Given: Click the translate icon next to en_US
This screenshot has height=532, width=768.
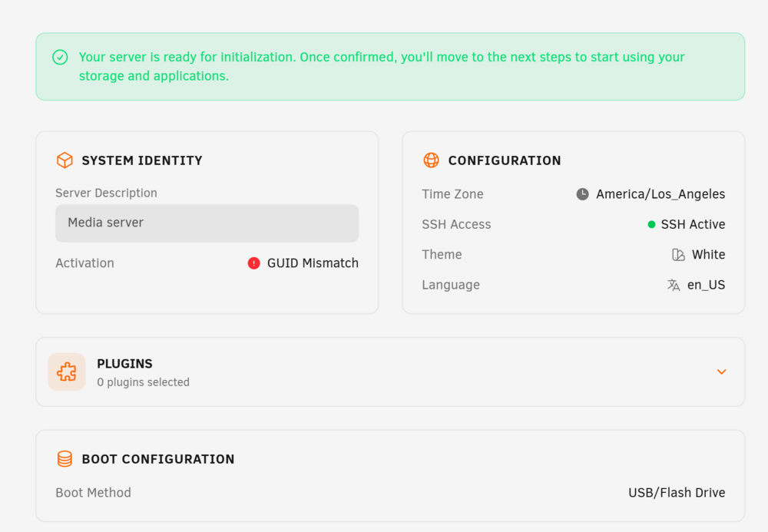Looking at the screenshot, I should pyautogui.click(x=674, y=285).
